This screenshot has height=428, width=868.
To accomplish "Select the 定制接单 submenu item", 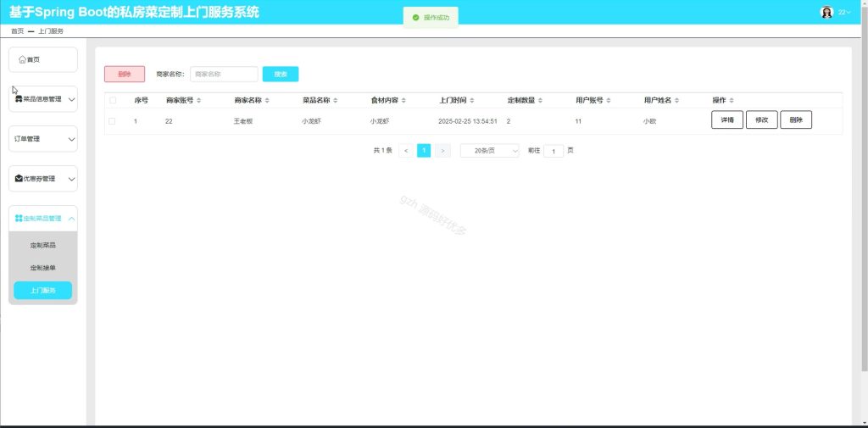I will click(43, 268).
